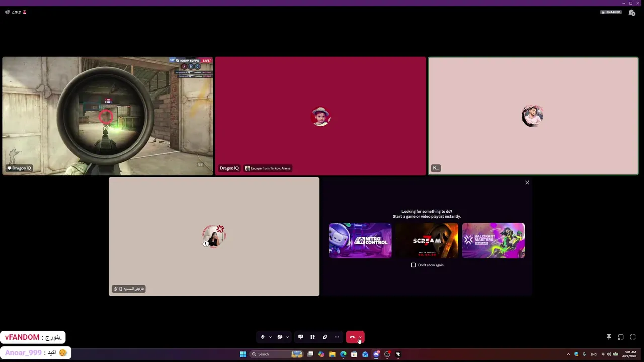
Task: Maximize the Discord window
Action: pos(631,3)
